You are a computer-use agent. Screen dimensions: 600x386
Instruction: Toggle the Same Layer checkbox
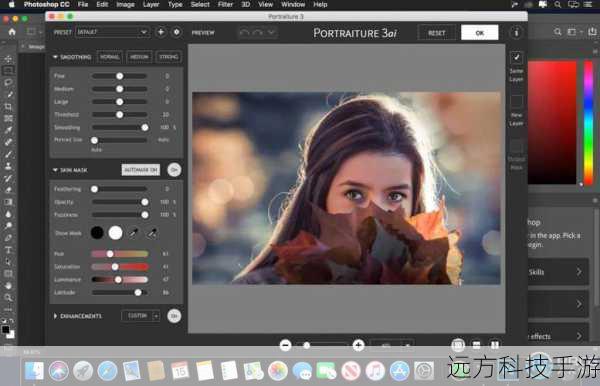[x=516, y=57]
